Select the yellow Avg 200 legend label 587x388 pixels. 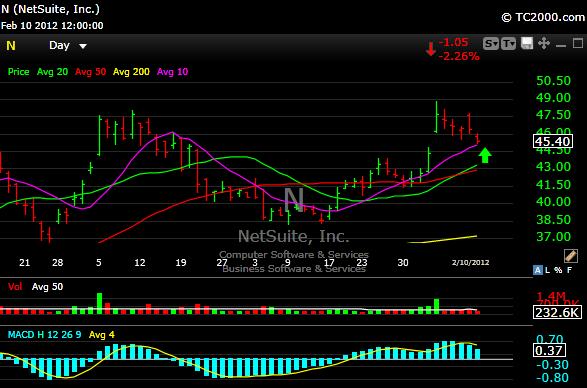tap(131, 72)
